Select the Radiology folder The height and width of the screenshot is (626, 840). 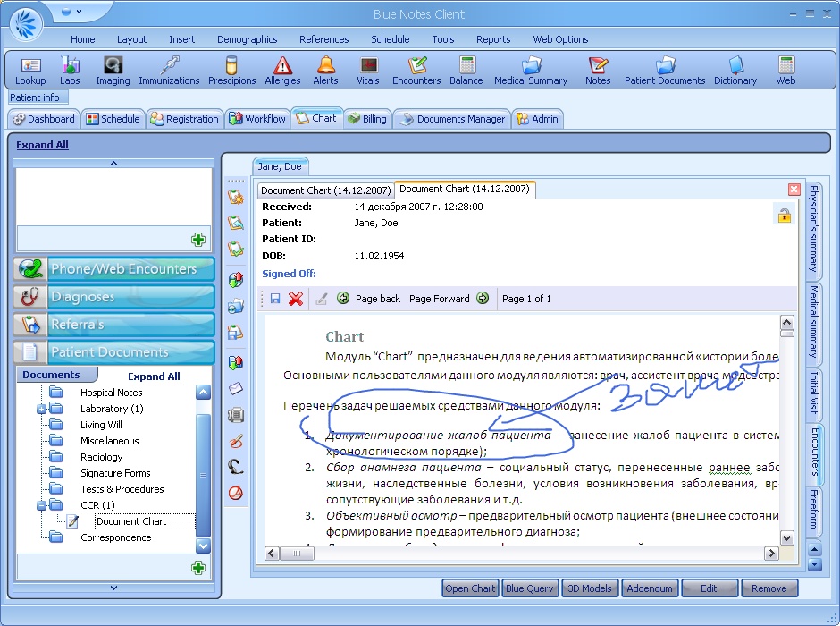(101, 457)
